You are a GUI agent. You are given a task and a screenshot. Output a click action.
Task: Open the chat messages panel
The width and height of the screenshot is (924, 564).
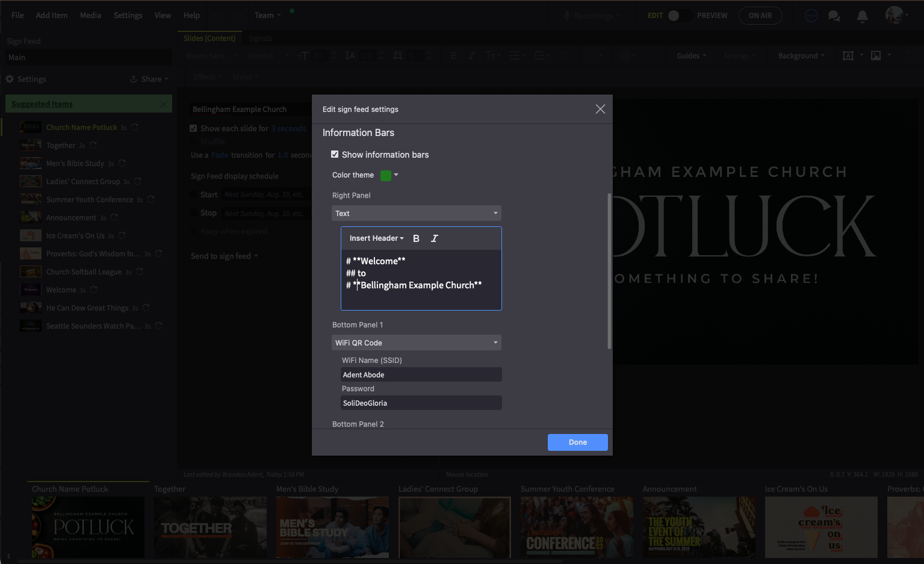tap(834, 16)
